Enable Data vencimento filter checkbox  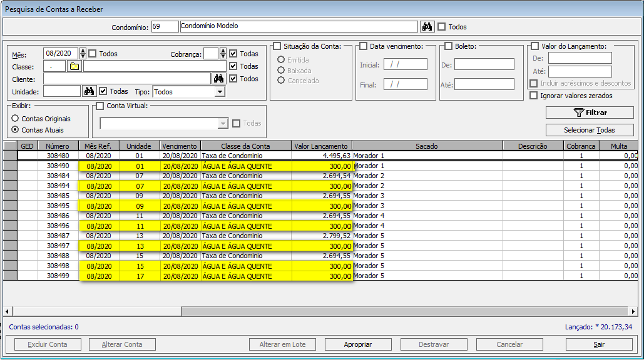364,46
